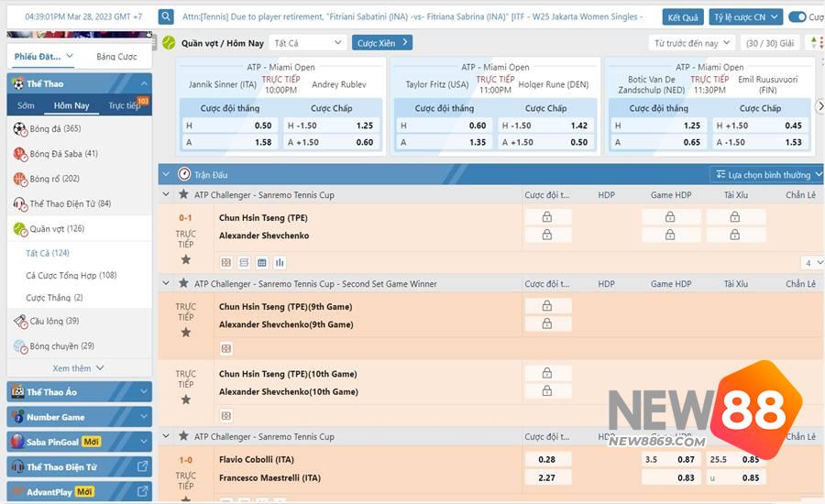This screenshot has height=504, width=825.
Task: Open the Bảng Cược tab
Action: pyautogui.click(x=116, y=56)
